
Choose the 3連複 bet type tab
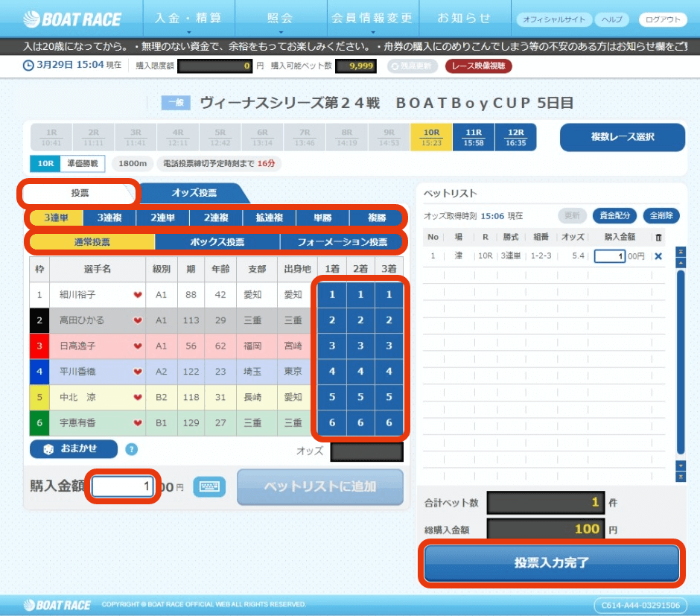coord(109,217)
